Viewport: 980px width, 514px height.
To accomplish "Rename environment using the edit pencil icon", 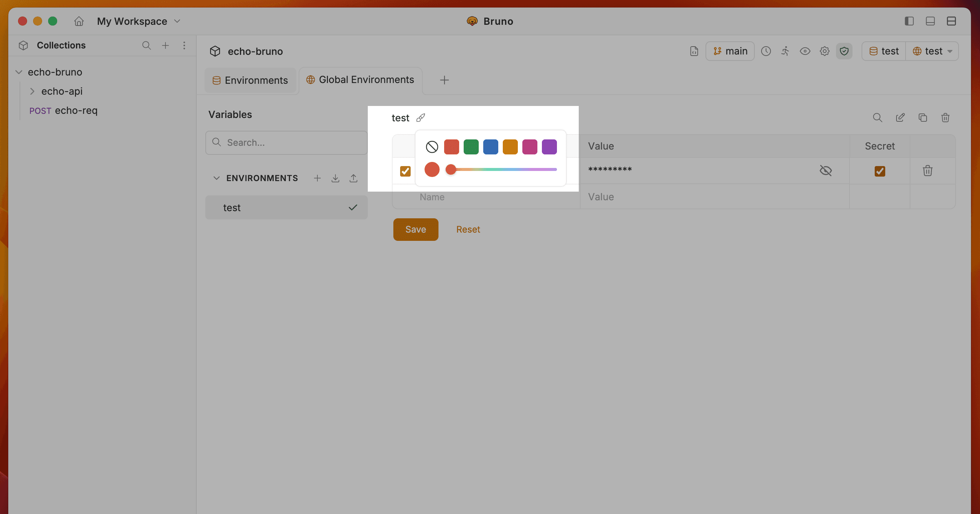I will (901, 118).
